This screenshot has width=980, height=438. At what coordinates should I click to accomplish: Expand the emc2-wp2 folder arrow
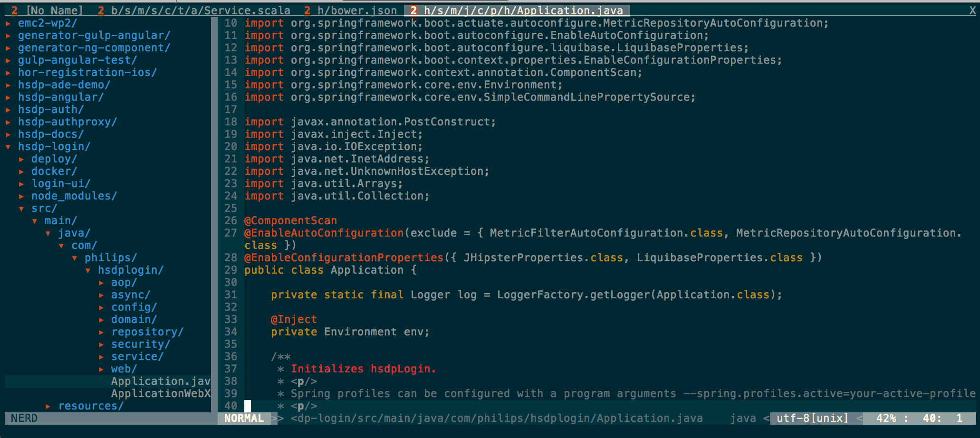(9, 23)
